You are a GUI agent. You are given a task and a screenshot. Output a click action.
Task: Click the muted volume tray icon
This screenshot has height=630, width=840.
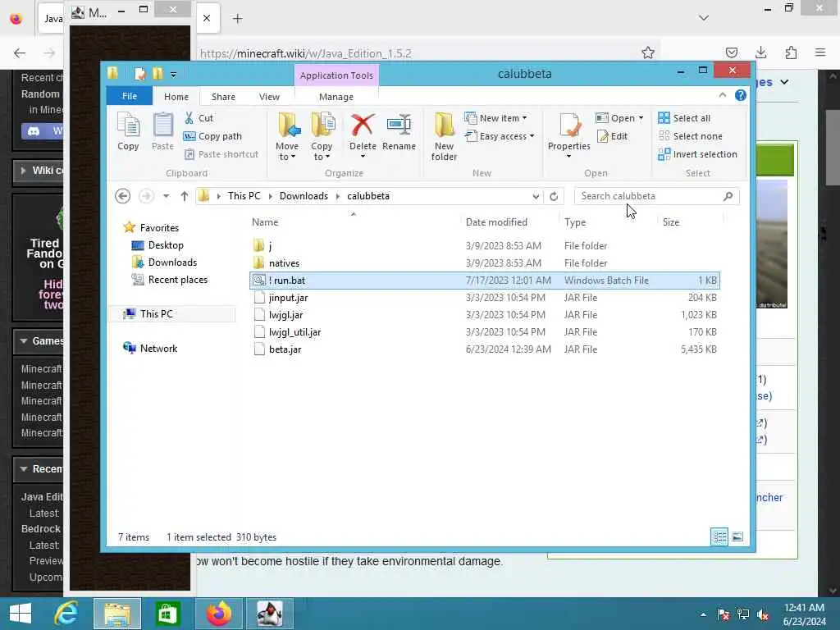point(763,614)
